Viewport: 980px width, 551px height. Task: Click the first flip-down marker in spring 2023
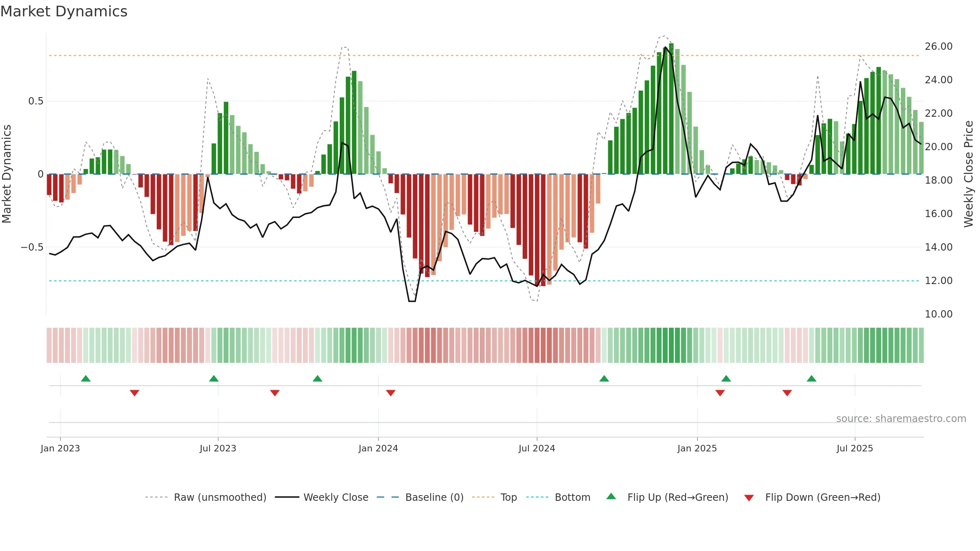pyautogui.click(x=135, y=393)
